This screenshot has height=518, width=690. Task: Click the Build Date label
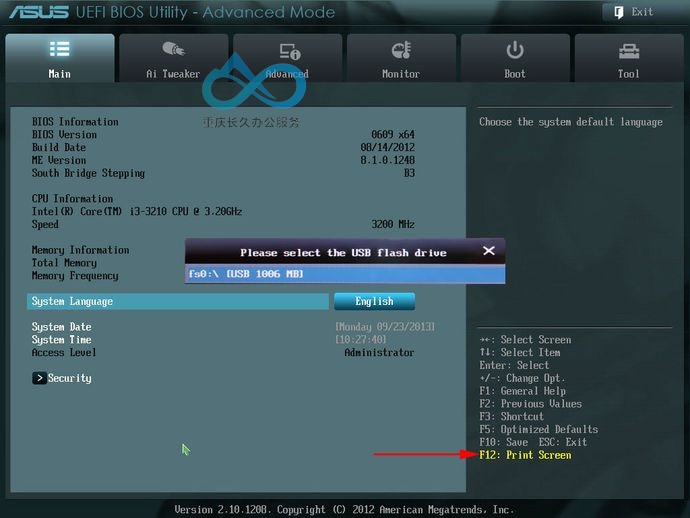coord(59,147)
